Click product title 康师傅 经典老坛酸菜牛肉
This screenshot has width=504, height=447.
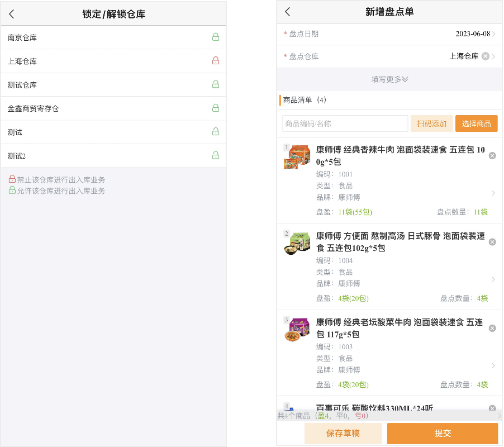(400, 328)
